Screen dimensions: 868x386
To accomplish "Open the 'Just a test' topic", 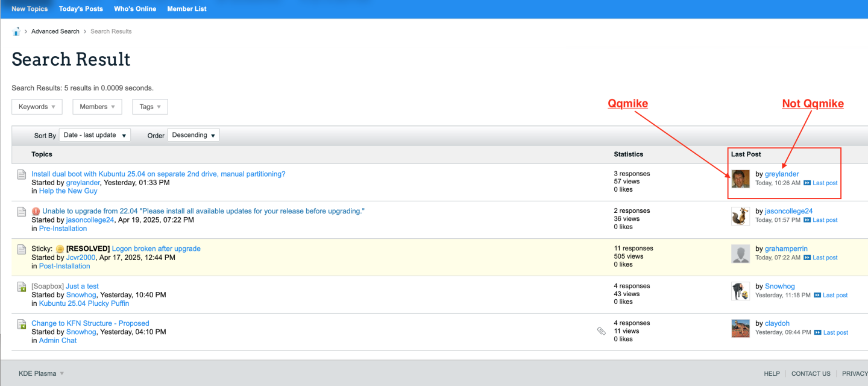I will (x=82, y=286).
